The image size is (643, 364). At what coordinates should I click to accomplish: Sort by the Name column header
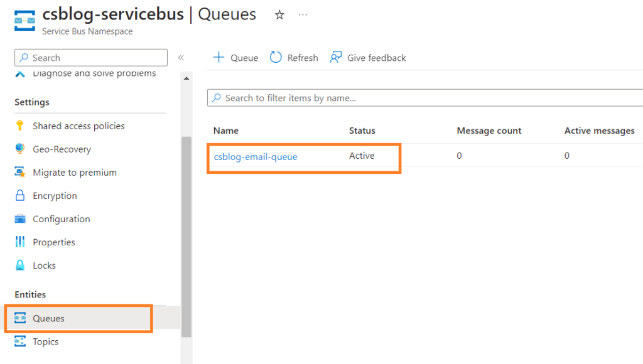pos(226,131)
